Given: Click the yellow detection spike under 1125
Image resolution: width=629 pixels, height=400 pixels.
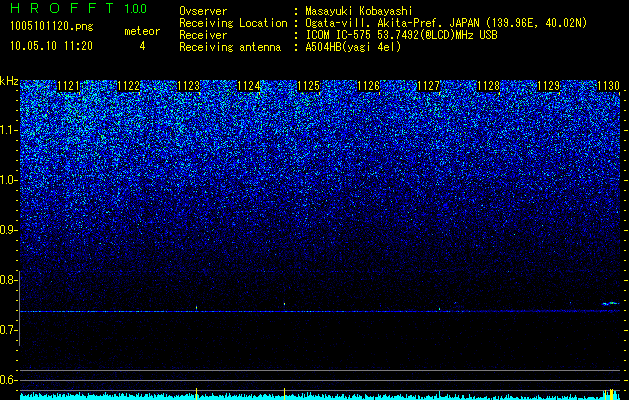Looking at the screenshot, I should (284, 393).
